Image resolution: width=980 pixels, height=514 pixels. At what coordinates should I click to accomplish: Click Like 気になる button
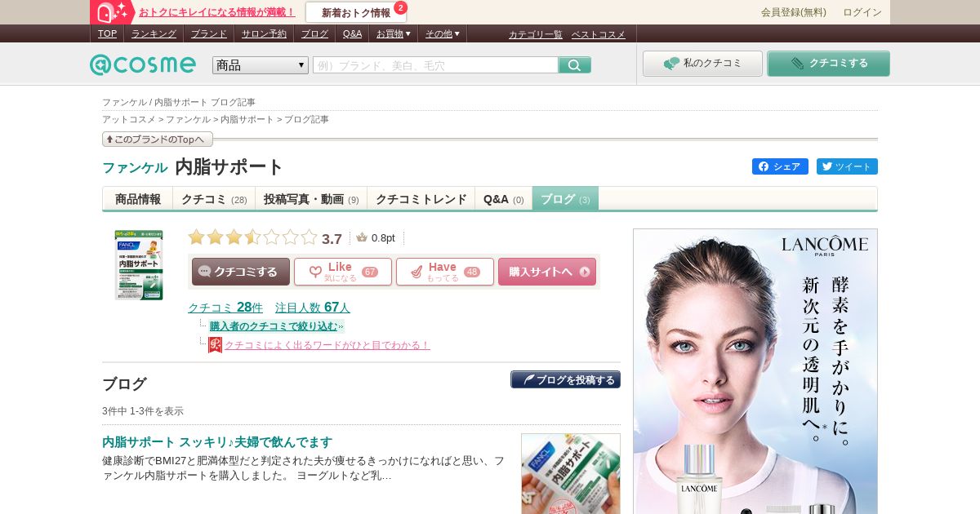[x=343, y=272]
